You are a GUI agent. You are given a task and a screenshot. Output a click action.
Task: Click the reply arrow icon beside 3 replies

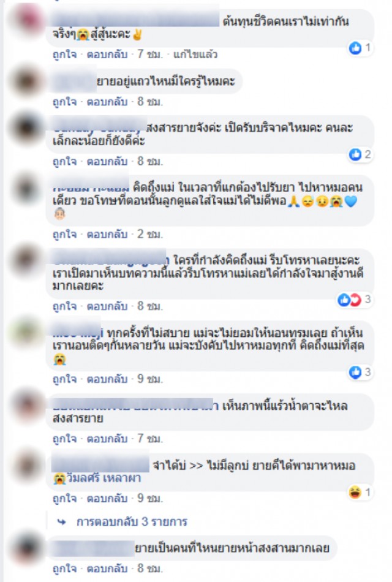tap(62, 522)
